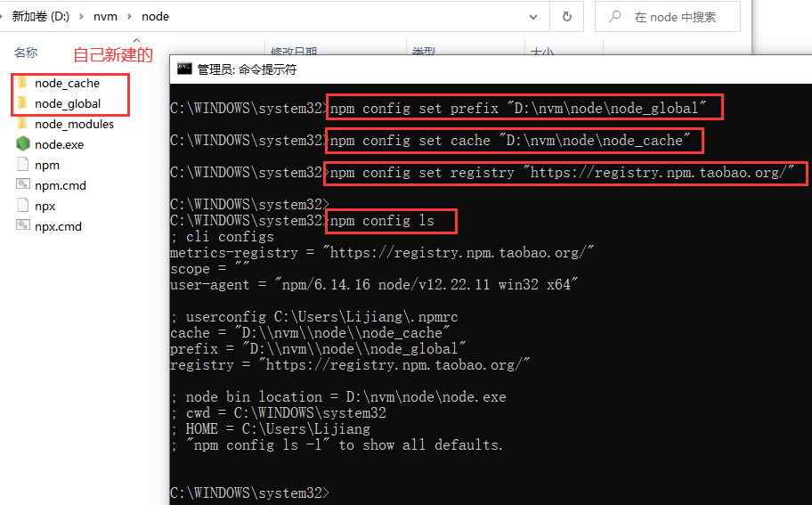
Task: Click the node bin location line
Action: pos(338,397)
